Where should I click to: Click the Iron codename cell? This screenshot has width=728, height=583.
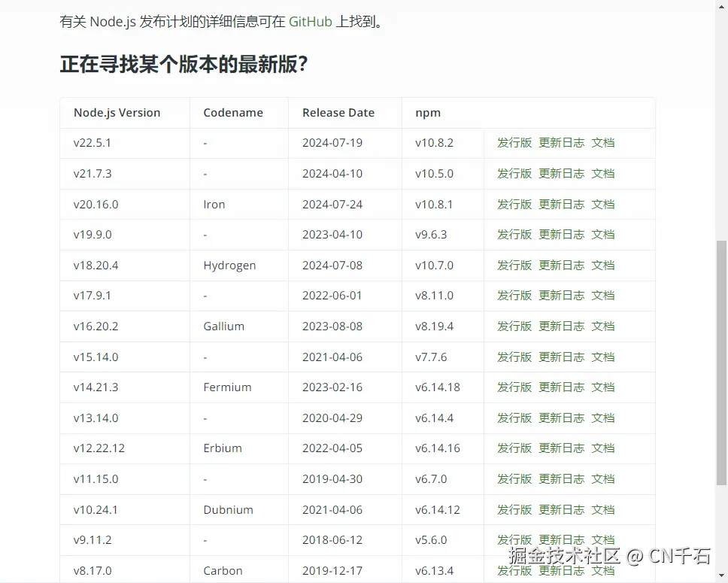tap(238, 205)
